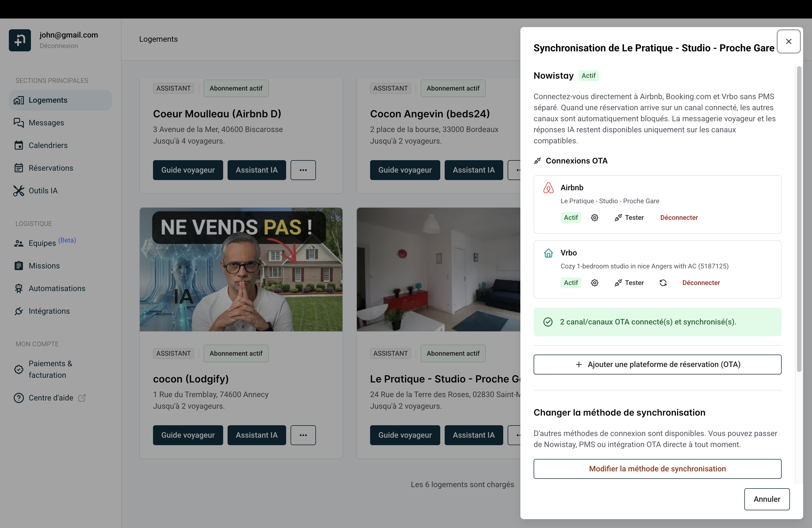Screen dimensions: 812x528
Task: Open Messages from the sidebar
Action: [46, 123]
